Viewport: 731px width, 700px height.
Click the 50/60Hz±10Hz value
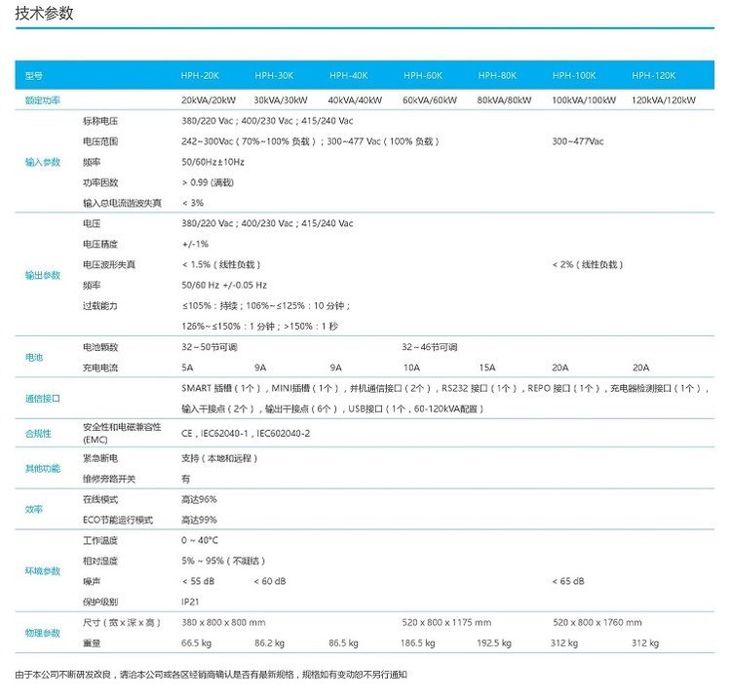click(x=212, y=162)
